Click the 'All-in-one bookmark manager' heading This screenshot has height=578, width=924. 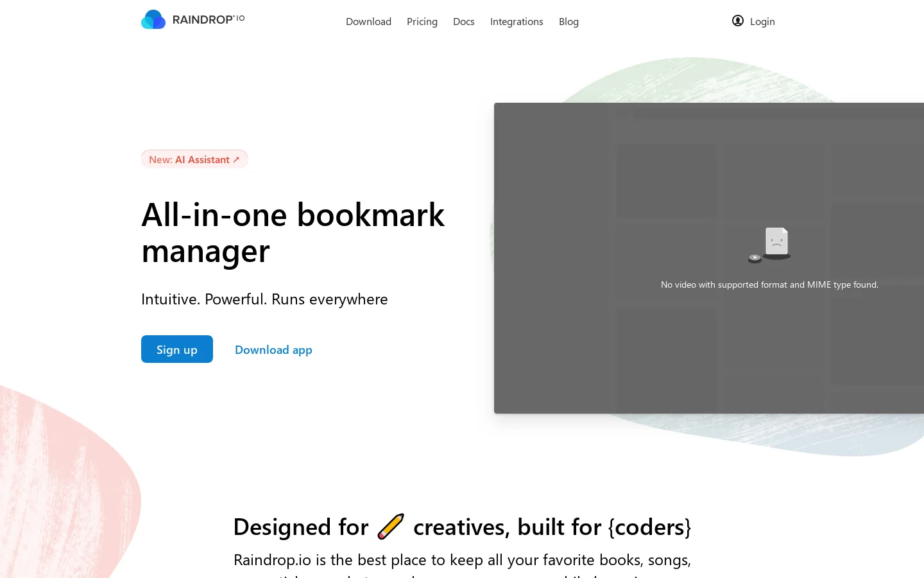tap(293, 232)
